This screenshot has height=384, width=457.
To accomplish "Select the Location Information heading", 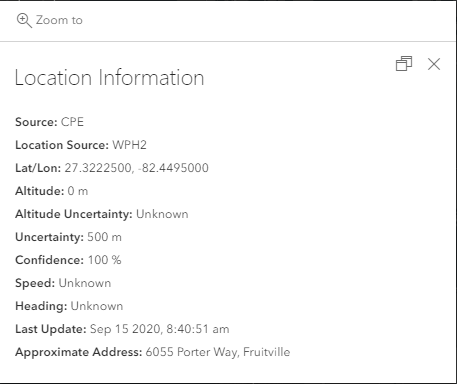I will coord(109,78).
